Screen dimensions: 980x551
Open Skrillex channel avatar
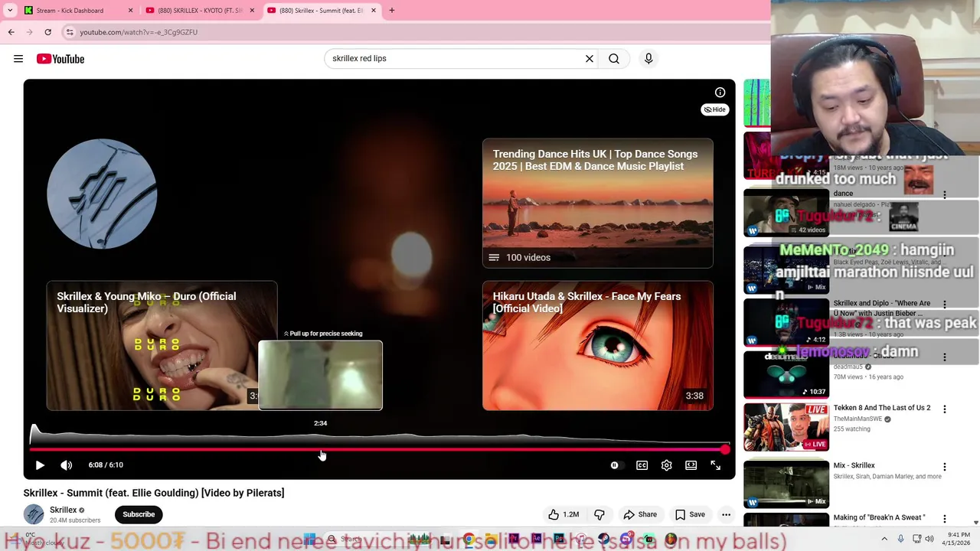(x=34, y=514)
